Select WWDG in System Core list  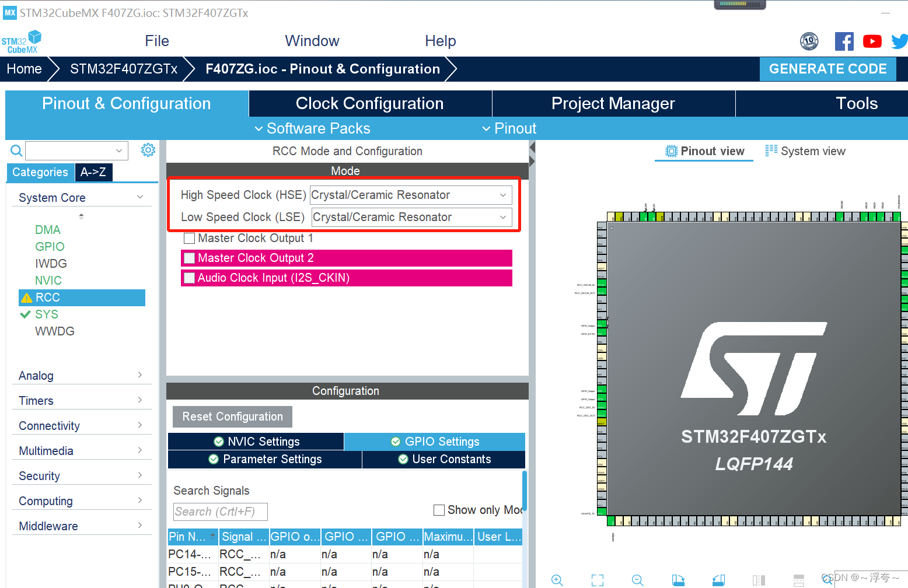(x=55, y=331)
